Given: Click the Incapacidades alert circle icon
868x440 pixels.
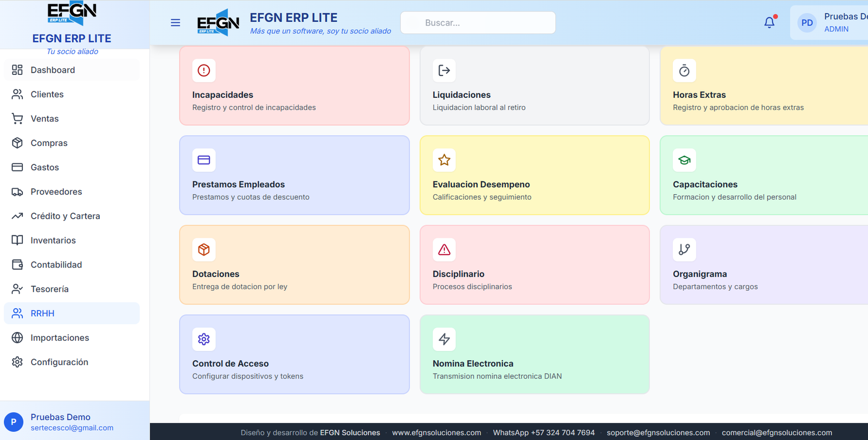Looking at the screenshot, I should 204,71.
